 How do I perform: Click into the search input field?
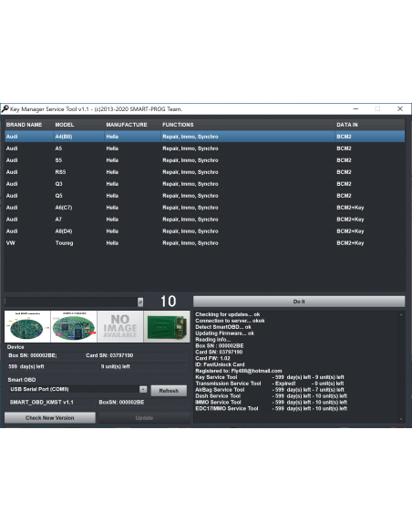70,302
